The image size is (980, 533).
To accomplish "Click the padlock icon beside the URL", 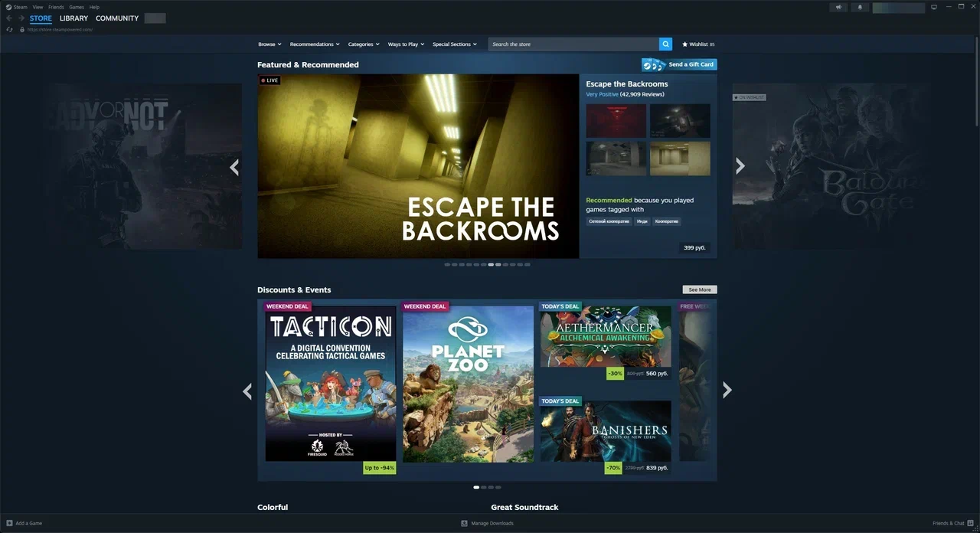I will point(22,30).
